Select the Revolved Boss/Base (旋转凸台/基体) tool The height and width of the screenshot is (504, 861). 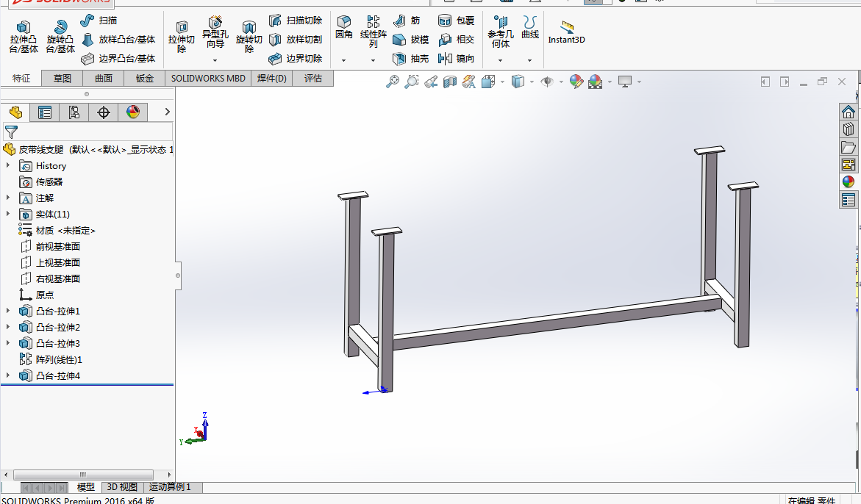tap(60, 37)
